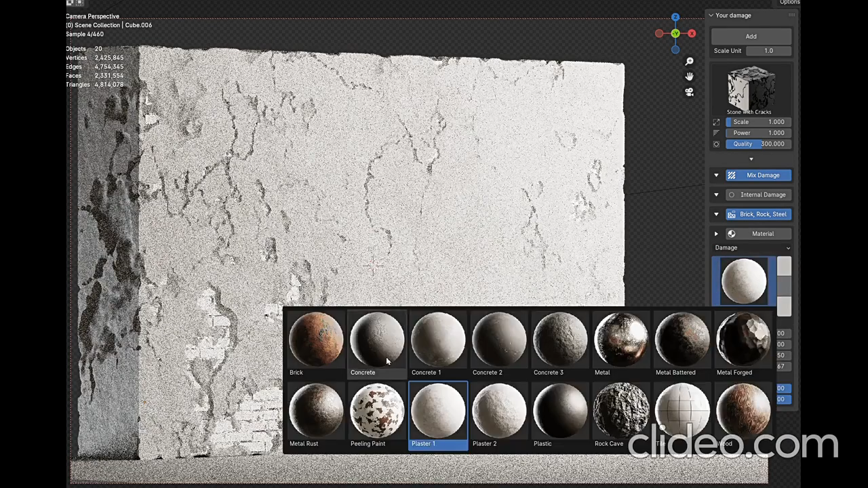Select the Rock Cave material thumbnail
The height and width of the screenshot is (488, 868).
tap(620, 410)
